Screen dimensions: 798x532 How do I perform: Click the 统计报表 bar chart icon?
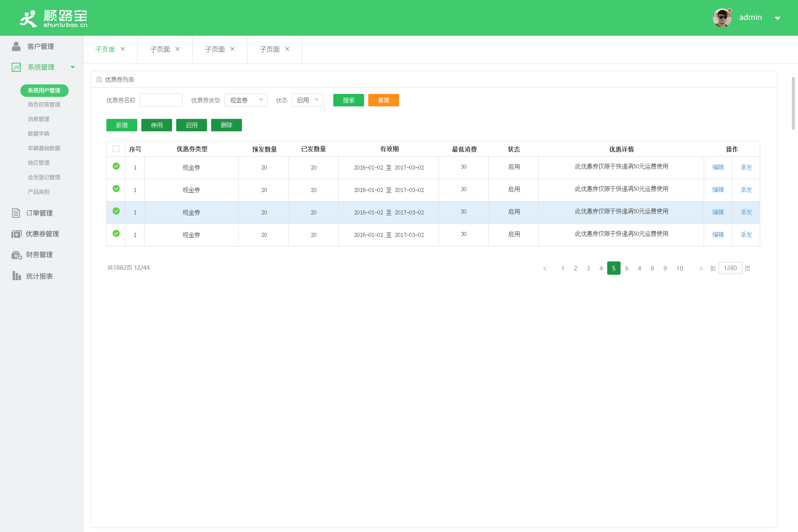coord(16,276)
